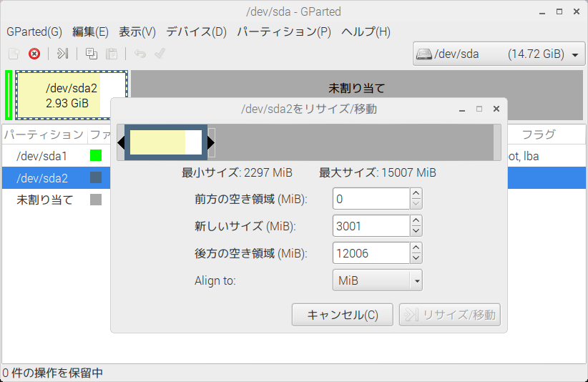Viewport: 588px width, 382px height.
Task: Click the right resize arrow handle in dialog
Action: (211, 142)
